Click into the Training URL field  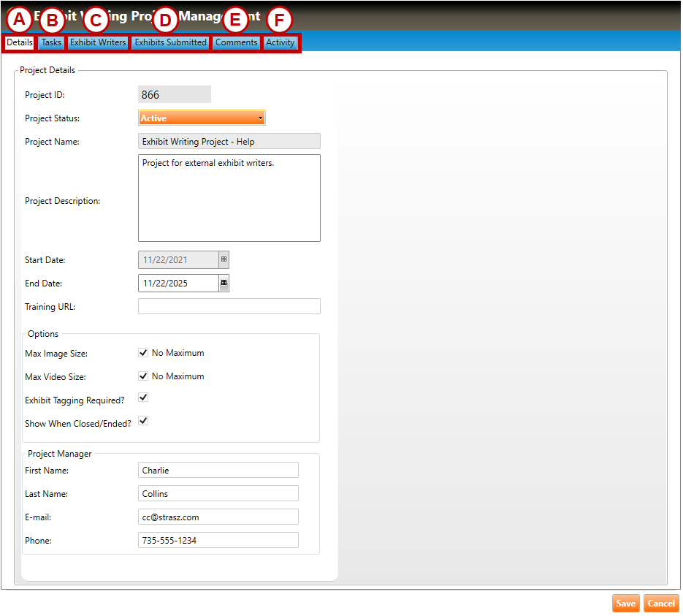[229, 306]
